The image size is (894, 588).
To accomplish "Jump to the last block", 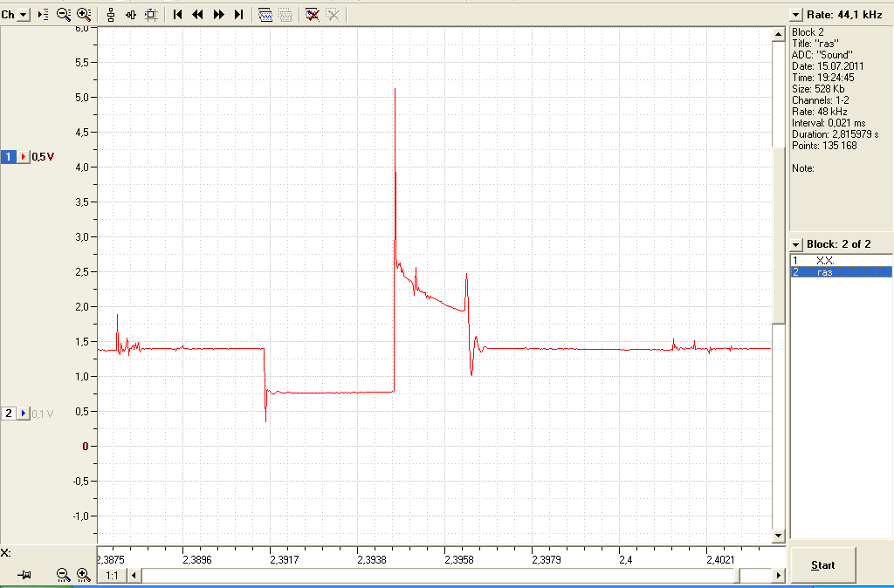I will pyautogui.click(x=239, y=15).
